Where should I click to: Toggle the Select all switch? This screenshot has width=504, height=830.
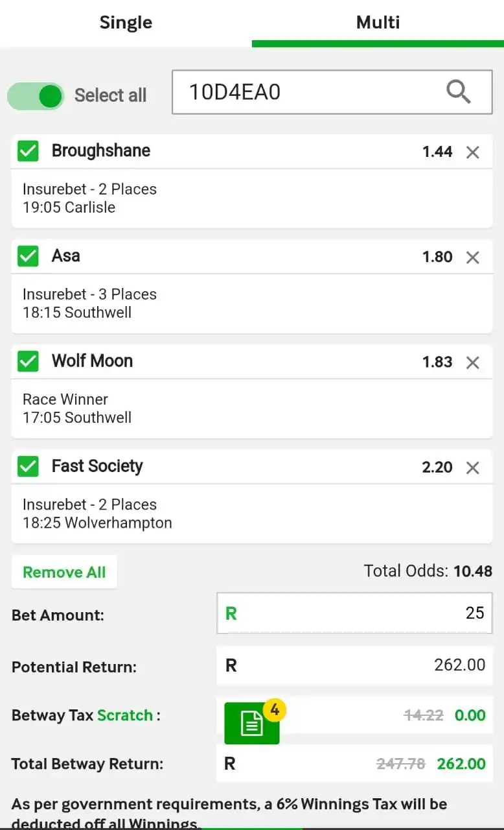click(x=36, y=96)
